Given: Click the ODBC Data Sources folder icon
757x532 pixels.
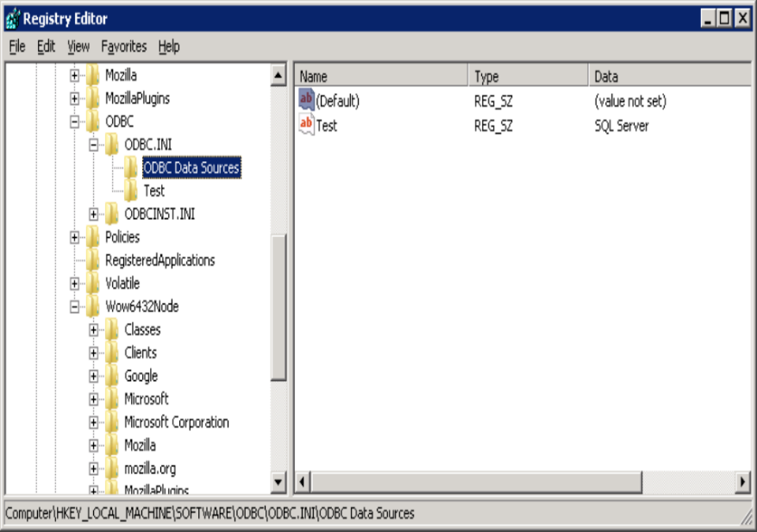Looking at the screenshot, I should point(131,167).
